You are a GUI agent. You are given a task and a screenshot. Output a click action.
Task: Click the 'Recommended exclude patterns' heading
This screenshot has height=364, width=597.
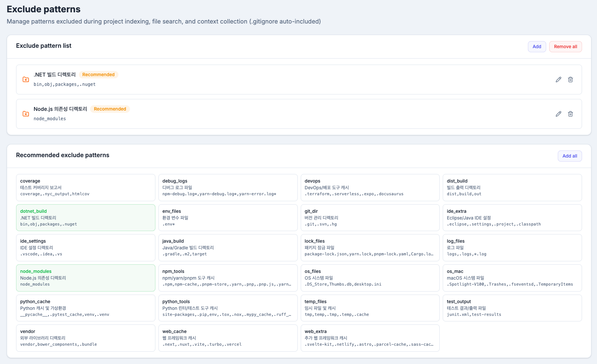point(63,155)
